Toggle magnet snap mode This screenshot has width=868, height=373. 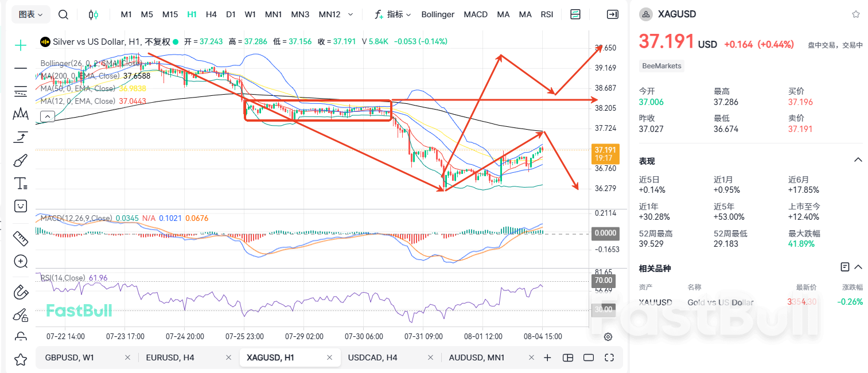coord(21,292)
